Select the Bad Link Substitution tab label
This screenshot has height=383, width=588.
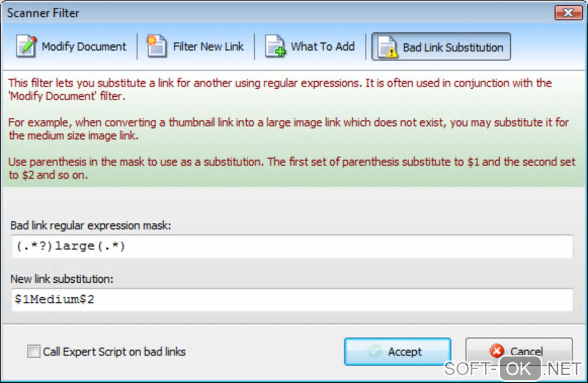453,47
